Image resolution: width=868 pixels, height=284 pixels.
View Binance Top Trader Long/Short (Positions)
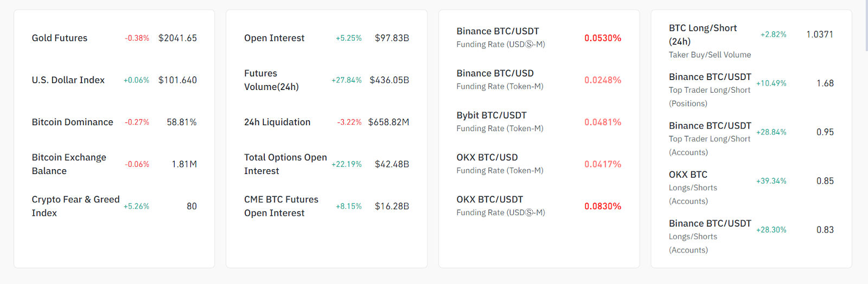point(710,89)
